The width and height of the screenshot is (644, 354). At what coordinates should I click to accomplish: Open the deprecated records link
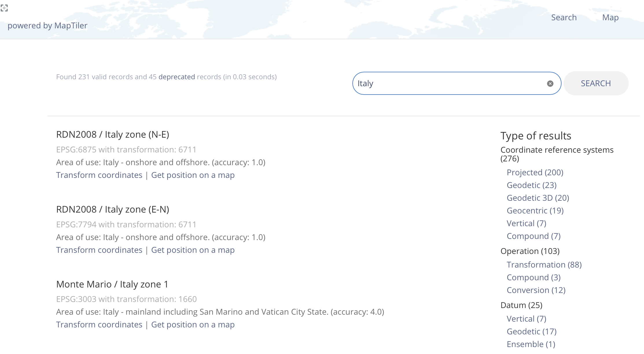(176, 77)
